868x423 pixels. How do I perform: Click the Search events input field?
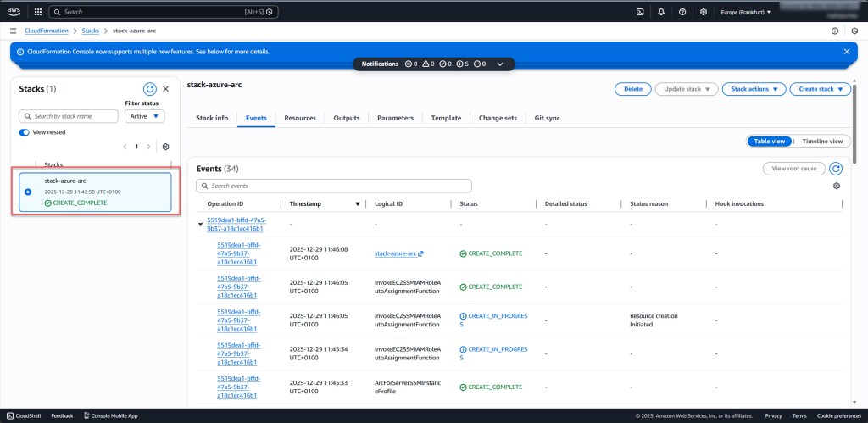point(334,186)
